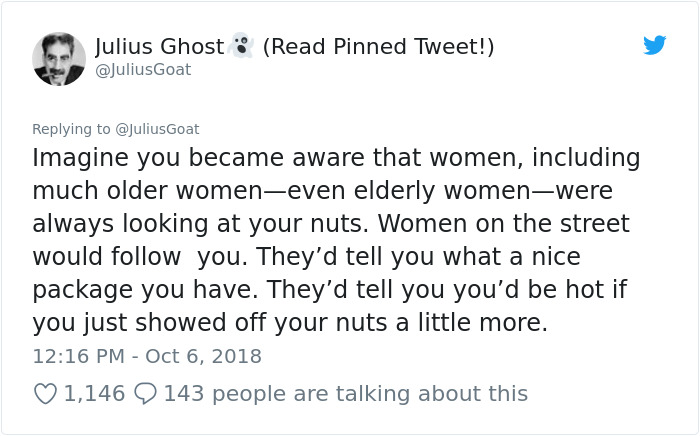700x436 pixels.
Task: Click the tweet line starting "much older women"
Action: click(320, 192)
